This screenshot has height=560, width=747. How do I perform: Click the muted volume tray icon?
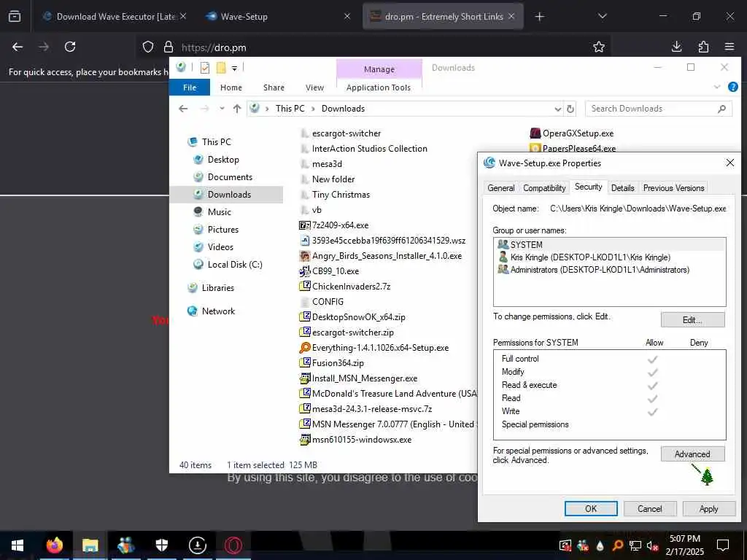[653, 545]
